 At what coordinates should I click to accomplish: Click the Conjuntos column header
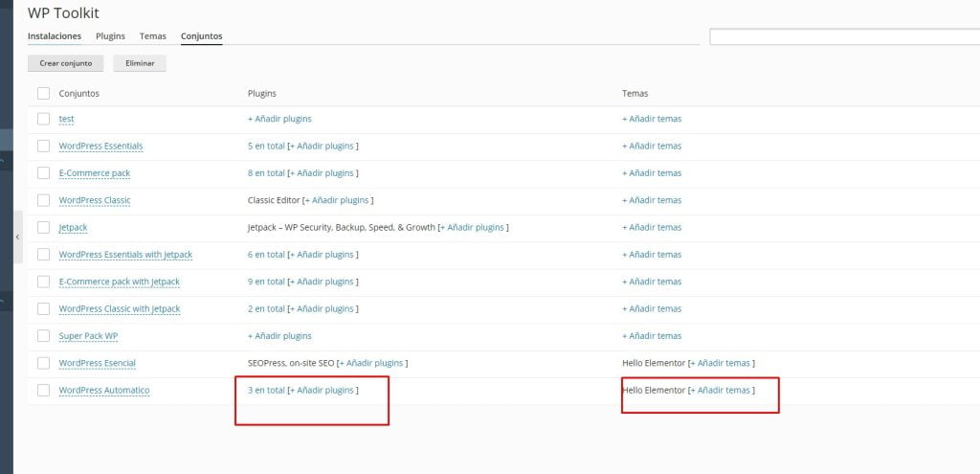[78, 93]
